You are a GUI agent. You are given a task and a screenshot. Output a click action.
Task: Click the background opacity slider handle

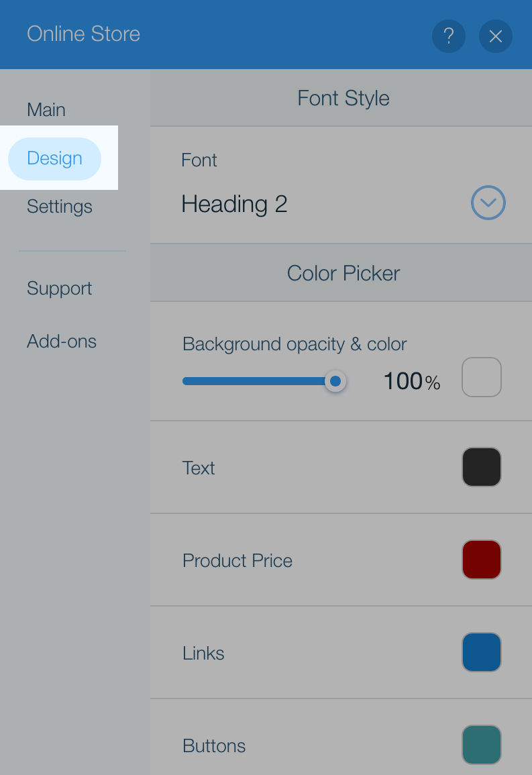pyautogui.click(x=335, y=381)
